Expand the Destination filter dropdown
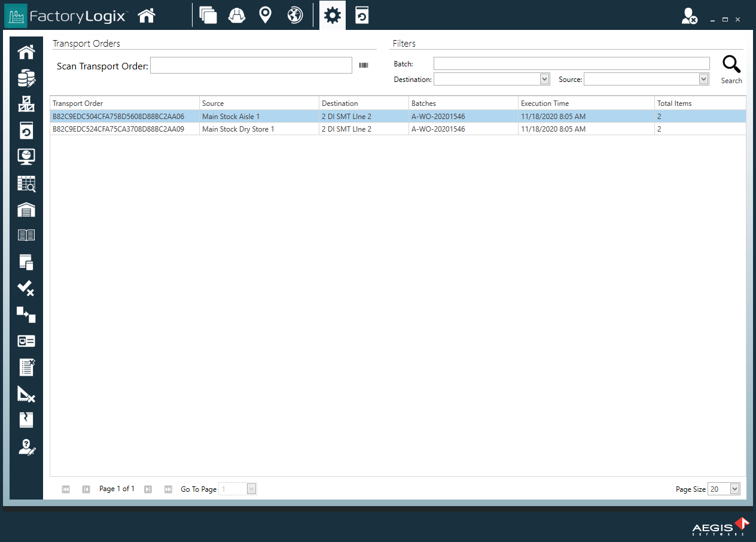Image resolution: width=756 pixels, height=542 pixels. point(544,79)
